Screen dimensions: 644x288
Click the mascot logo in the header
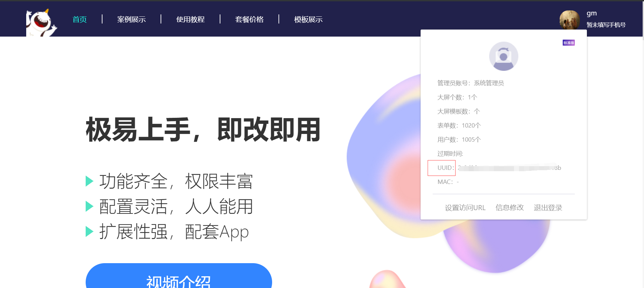tap(42, 23)
